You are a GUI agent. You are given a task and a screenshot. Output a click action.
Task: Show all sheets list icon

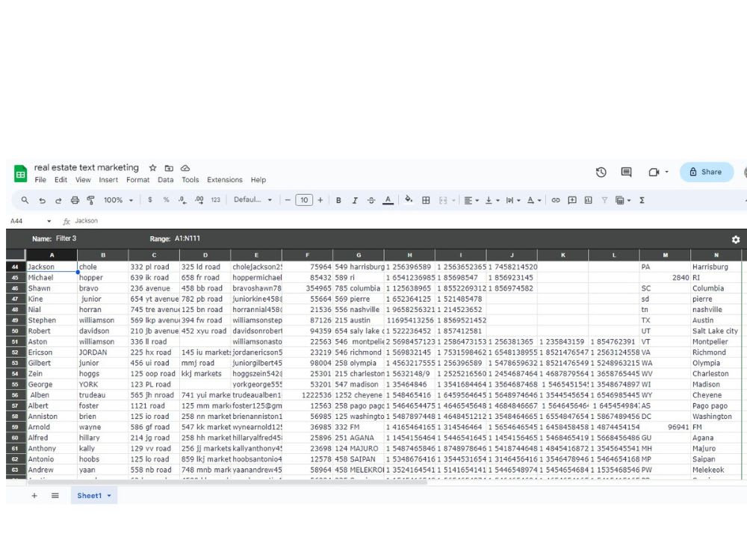tap(55, 496)
